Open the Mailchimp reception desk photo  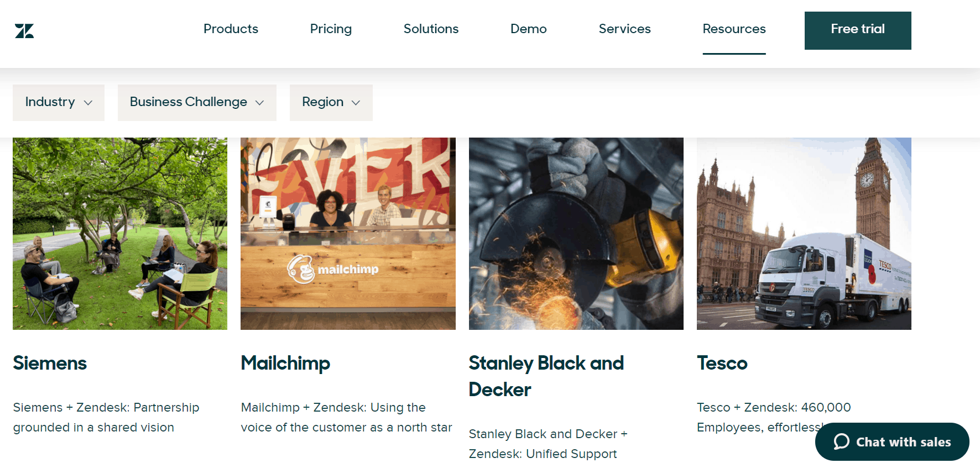(x=348, y=234)
